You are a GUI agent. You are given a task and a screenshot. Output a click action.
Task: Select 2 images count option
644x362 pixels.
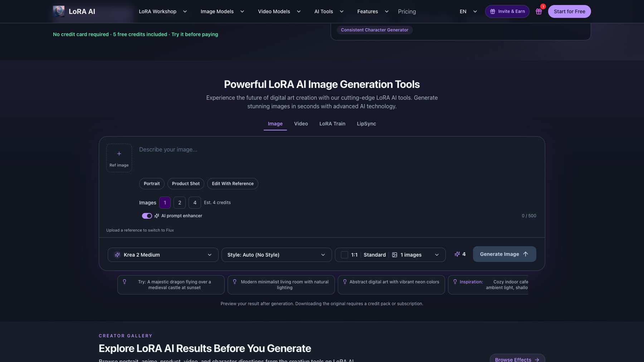[180, 203]
